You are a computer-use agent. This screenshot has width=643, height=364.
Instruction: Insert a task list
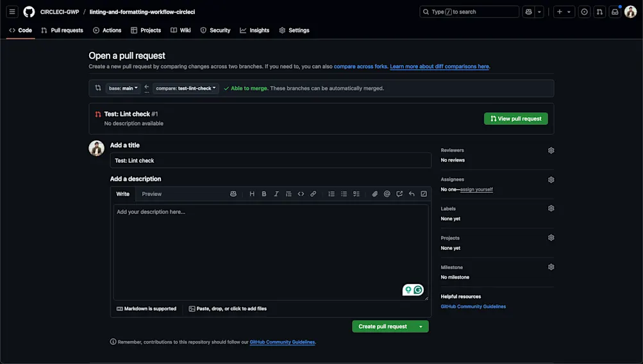356,194
